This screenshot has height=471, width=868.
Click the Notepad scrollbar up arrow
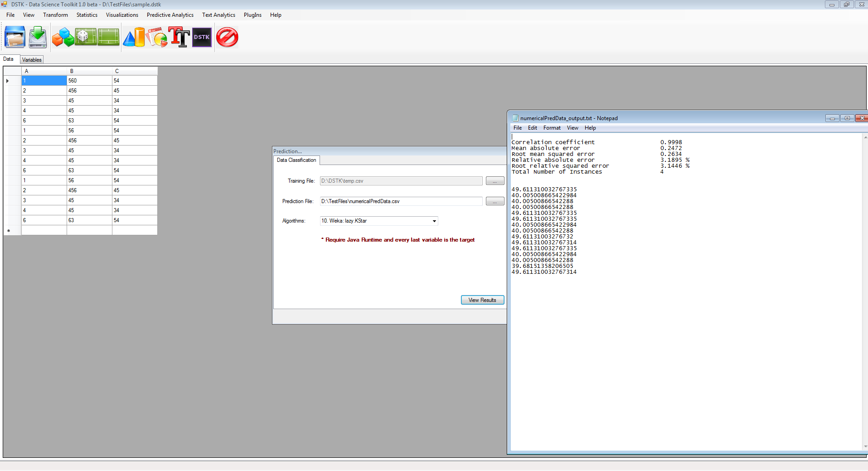coord(865,137)
